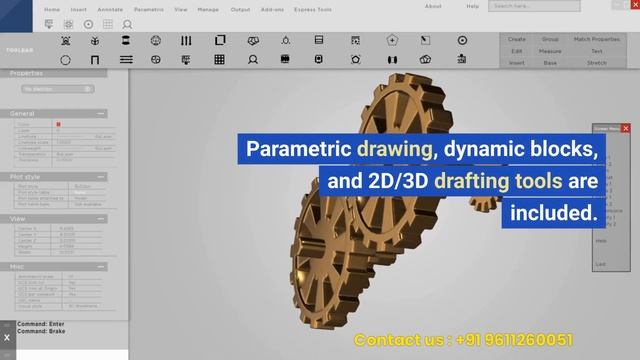640x360 pixels.
Task: Open the Manage menu
Action: coord(208,9)
